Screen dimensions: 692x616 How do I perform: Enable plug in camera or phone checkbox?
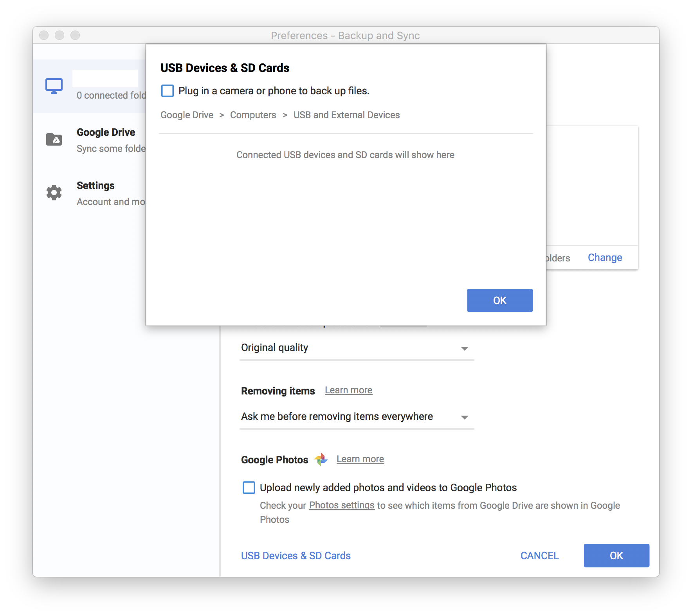click(x=168, y=91)
